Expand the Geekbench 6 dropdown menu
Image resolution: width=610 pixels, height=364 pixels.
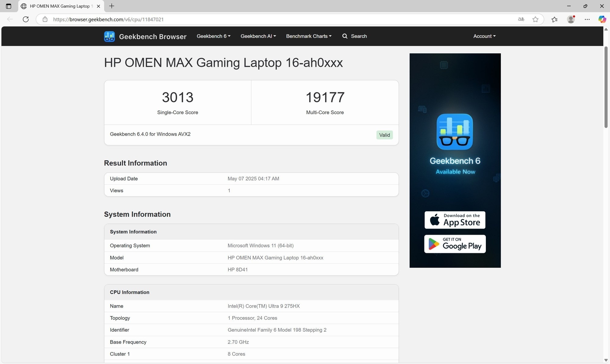point(213,36)
